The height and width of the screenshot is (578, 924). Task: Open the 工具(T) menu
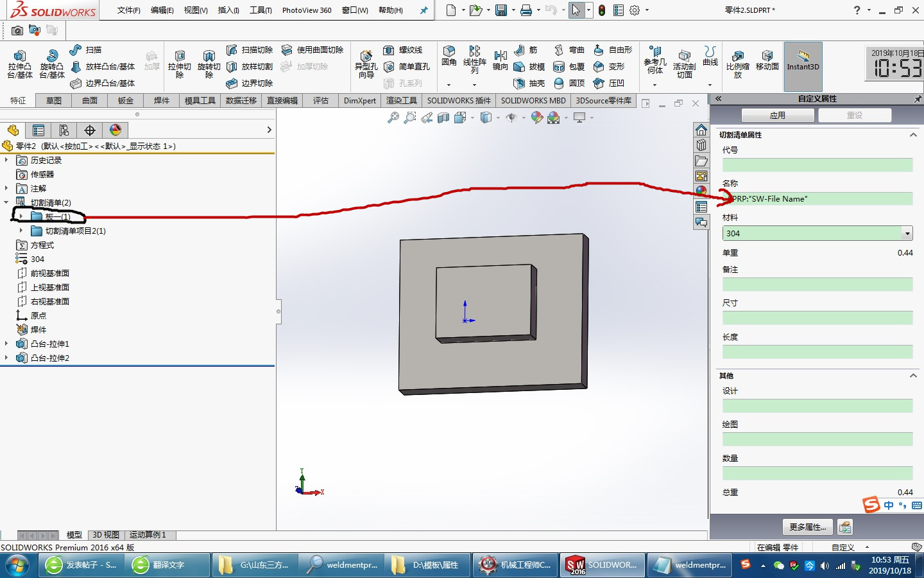(x=261, y=10)
